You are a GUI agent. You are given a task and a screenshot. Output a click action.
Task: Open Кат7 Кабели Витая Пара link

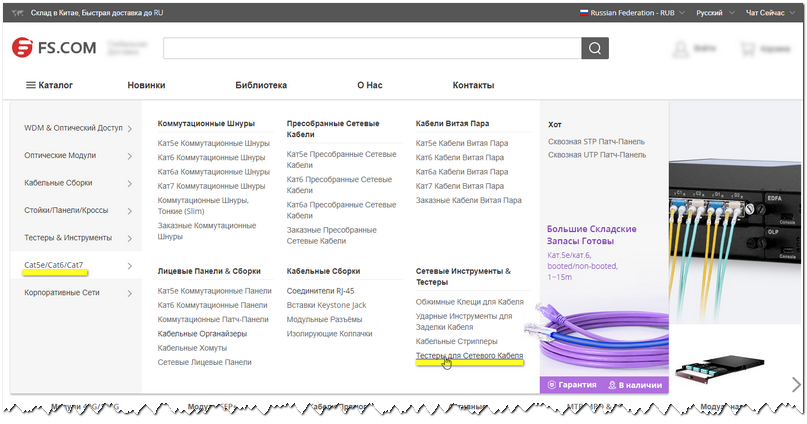460,186
